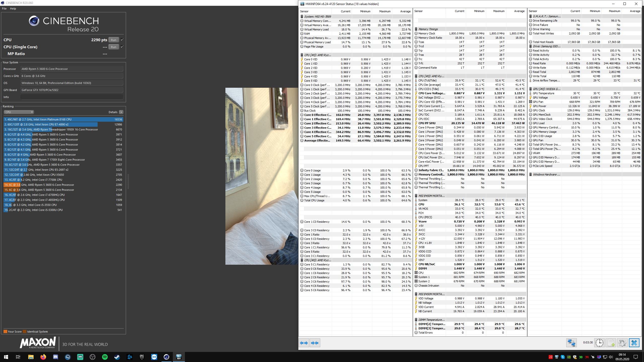Select the Ryzen 7 1700X Eight-Core ranking entry

(x=63, y=160)
